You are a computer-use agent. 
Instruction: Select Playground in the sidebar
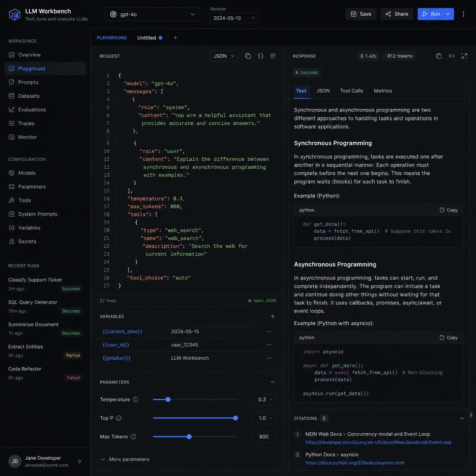(45, 68)
